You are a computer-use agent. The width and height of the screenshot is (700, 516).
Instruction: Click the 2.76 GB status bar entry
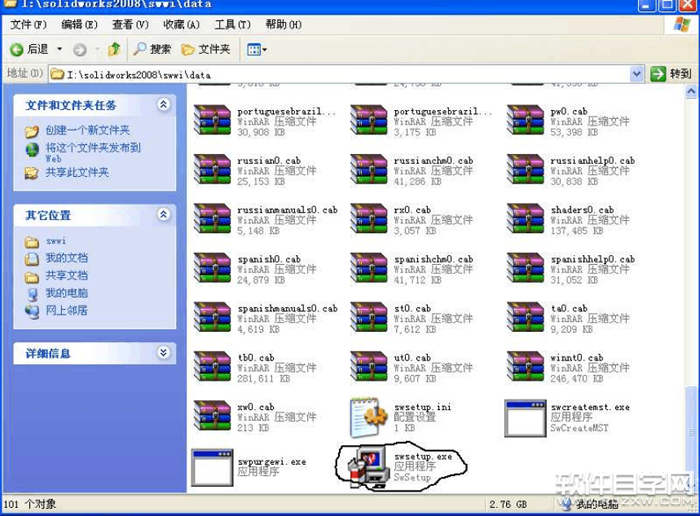point(508,504)
